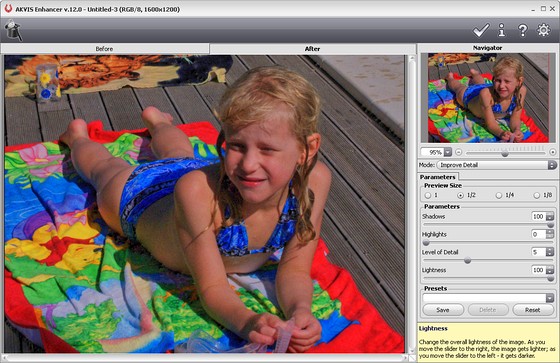Close the AKVIS Enhancer window
Image resolution: width=560 pixels, height=363 pixels.
click(552, 9)
